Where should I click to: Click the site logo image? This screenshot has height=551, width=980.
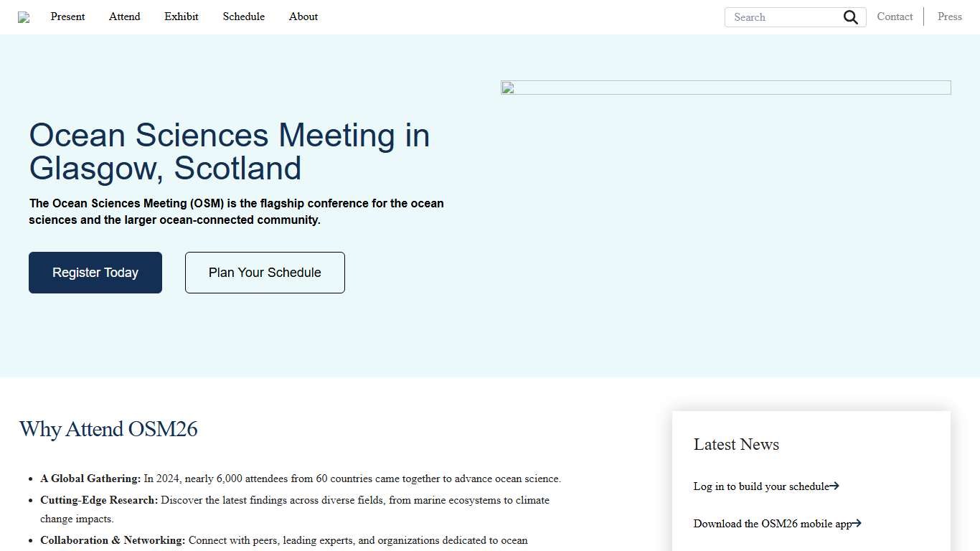point(24,17)
